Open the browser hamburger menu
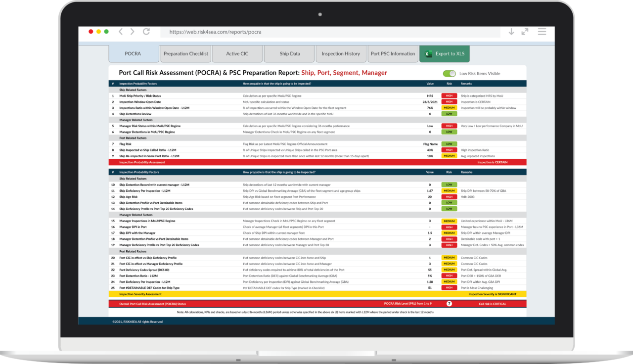633x364 pixels. click(x=542, y=31)
